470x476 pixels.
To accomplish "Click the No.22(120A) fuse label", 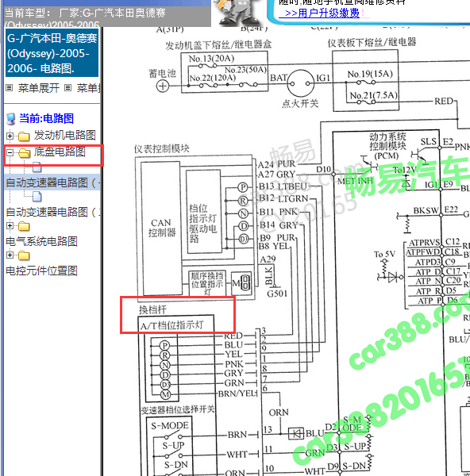I will [212, 78].
